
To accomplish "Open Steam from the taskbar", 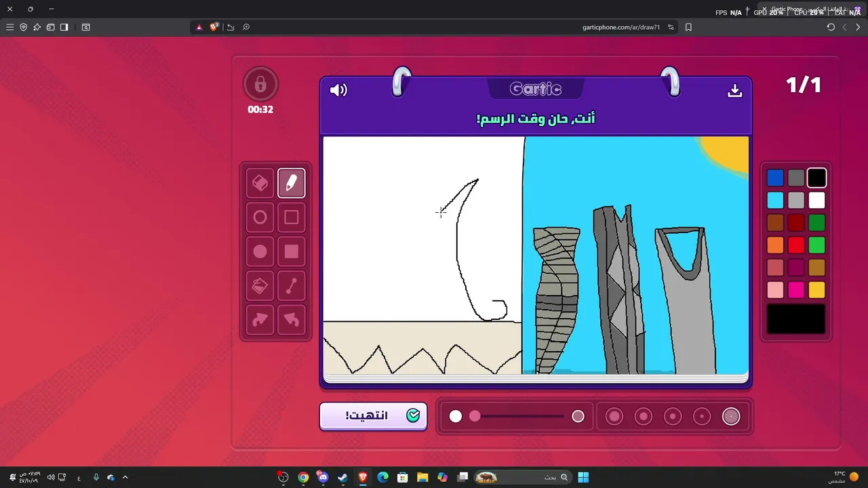I will (x=342, y=477).
